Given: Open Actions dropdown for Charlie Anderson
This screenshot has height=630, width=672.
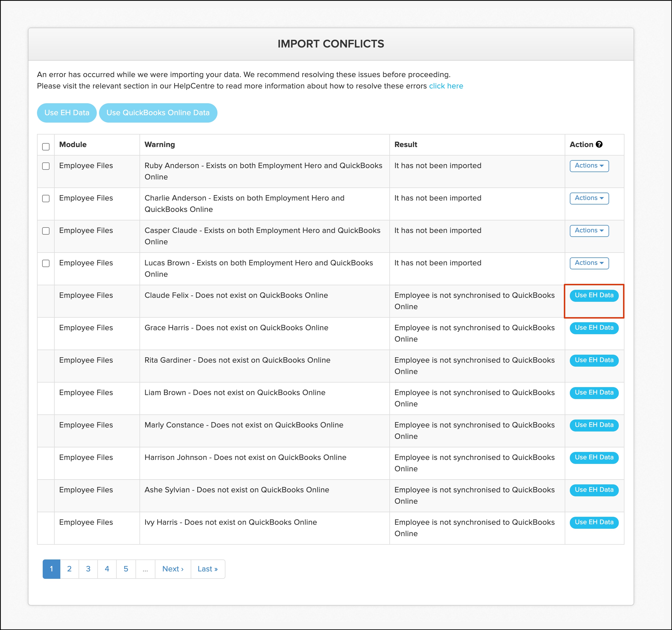Looking at the screenshot, I should click(589, 198).
